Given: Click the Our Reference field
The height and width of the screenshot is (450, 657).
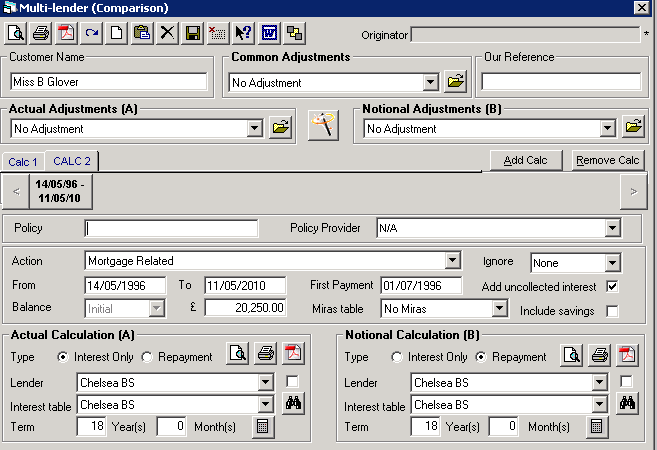Looking at the screenshot, I should point(561,81).
